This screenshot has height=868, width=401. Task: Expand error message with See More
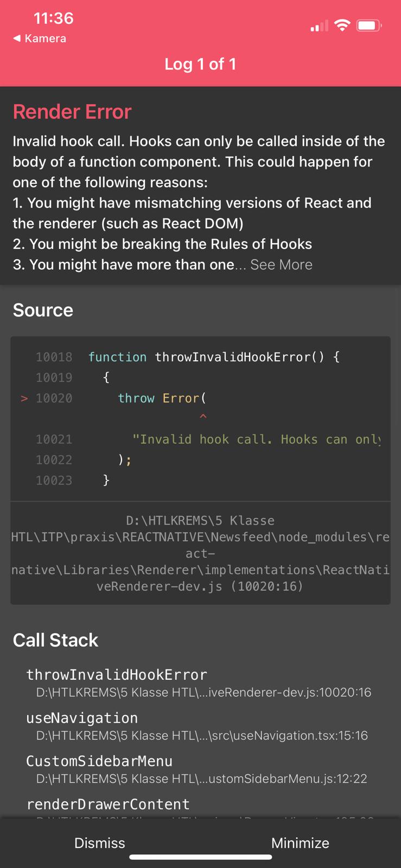pyautogui.click(x=281, y=265)
